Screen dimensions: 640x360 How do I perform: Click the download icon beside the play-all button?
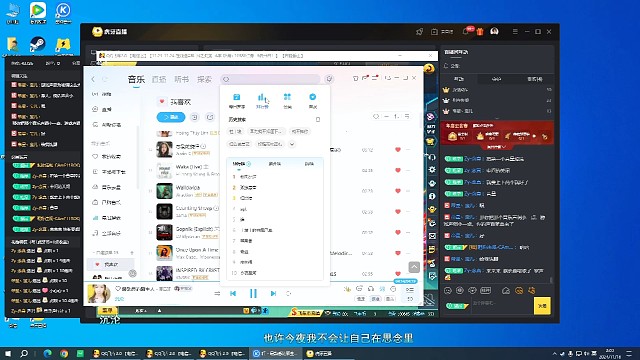[195, 117]
